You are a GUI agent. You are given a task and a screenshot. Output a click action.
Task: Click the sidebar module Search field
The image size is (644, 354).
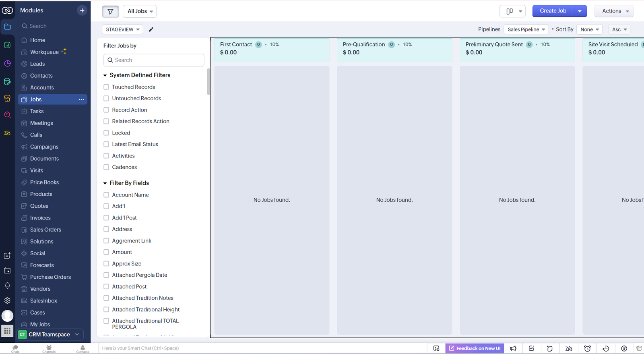pos(53,26)
